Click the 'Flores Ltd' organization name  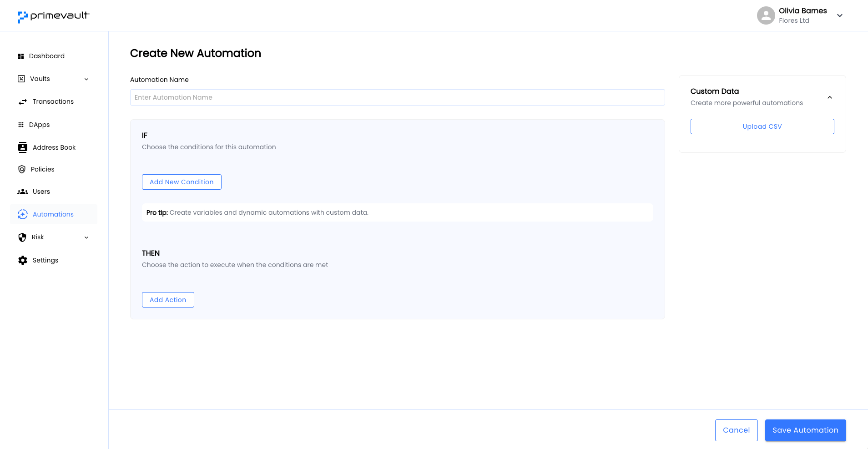794,20
